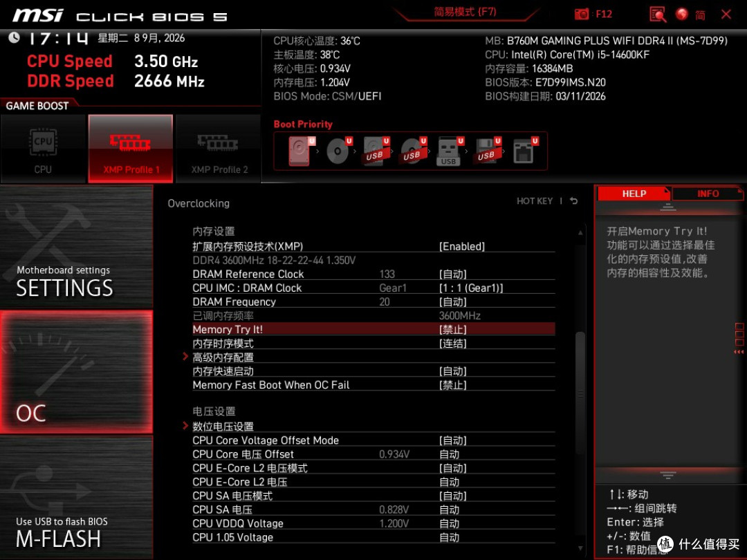Click the 内存设置 section heading
Viewport: 747px width, 560px height.
[x=214, y=232]
